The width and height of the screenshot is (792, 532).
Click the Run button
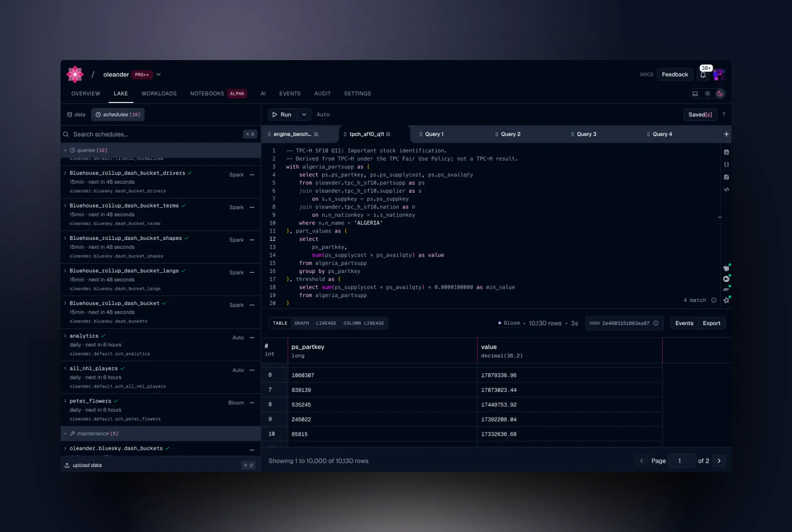pos(283,115)
